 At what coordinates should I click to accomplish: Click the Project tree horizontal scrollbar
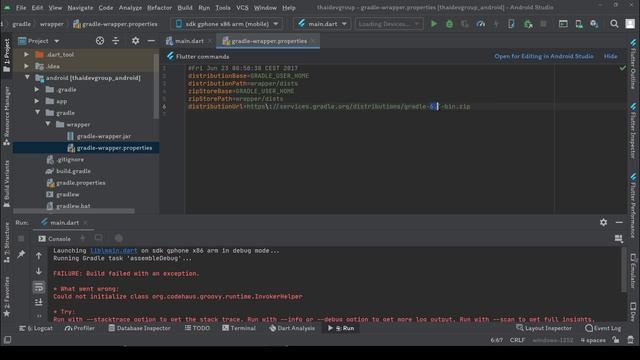(x=73, y=211)
